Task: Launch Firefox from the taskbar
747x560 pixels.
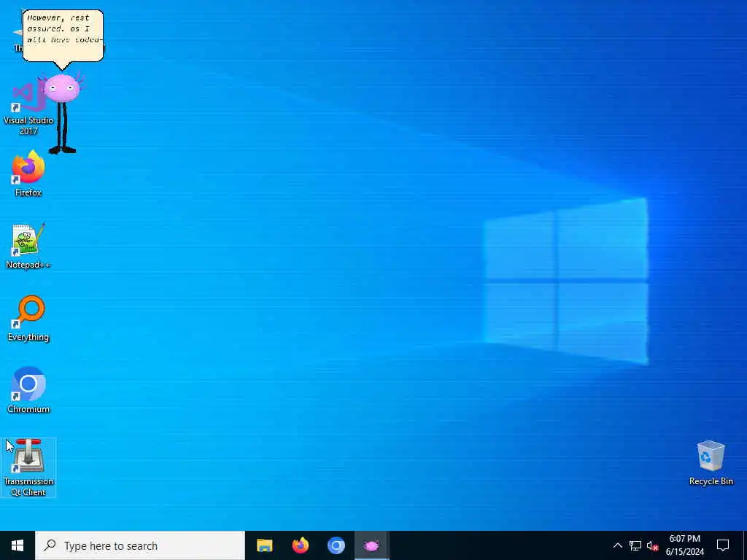Action: (x=300, y=545)
